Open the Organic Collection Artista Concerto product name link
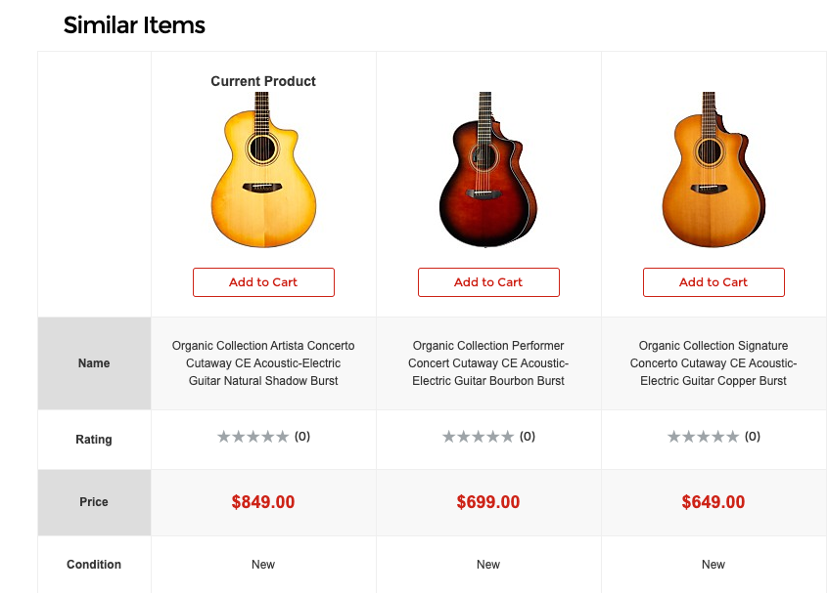 tap(263, 363)
